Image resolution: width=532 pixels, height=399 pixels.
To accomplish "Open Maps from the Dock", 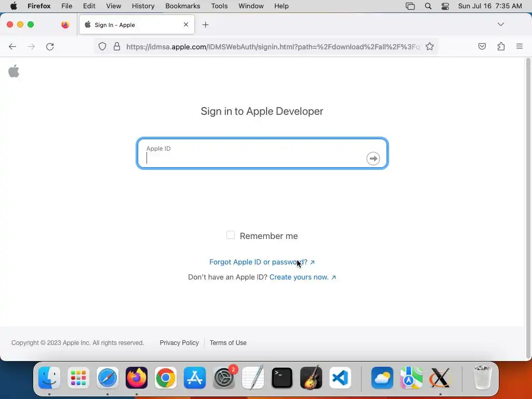I will [411, 378].
